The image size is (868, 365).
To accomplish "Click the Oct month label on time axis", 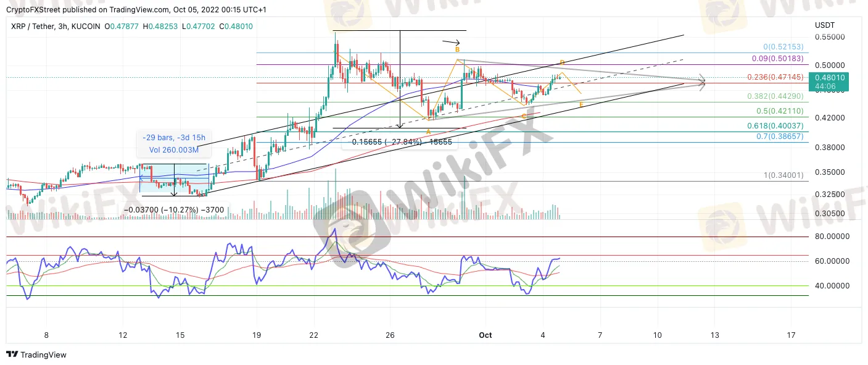I will click(486, 335).
